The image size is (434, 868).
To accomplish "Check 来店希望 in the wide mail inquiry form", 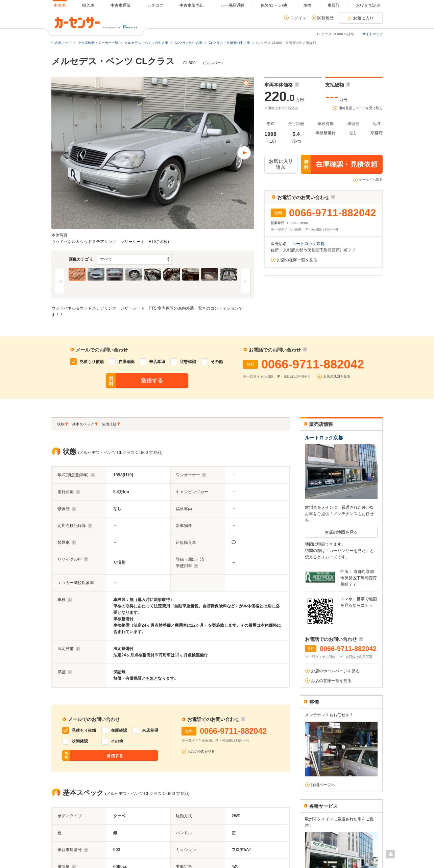I will click(x=143, y=362).
